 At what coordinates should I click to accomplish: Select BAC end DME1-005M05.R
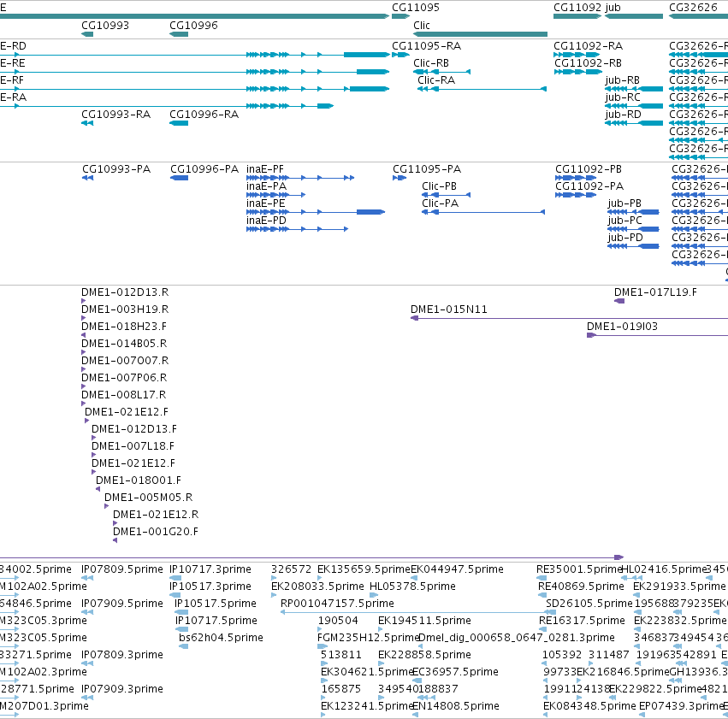click(107, 506)
